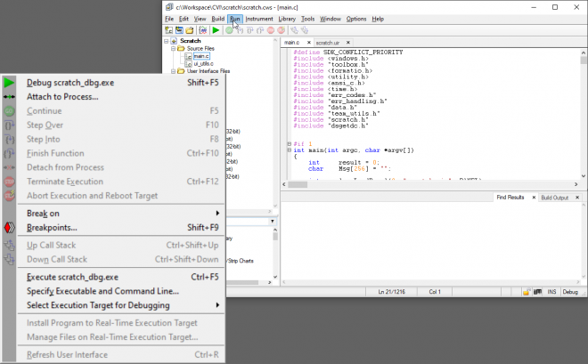Open the Instrument menu
The width and height of the screenshot is (588, 364).
(259, 18)
